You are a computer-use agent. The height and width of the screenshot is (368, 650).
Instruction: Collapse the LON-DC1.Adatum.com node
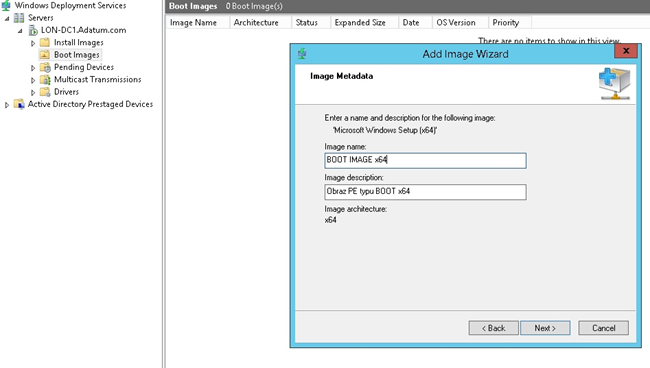pos(20,31)
